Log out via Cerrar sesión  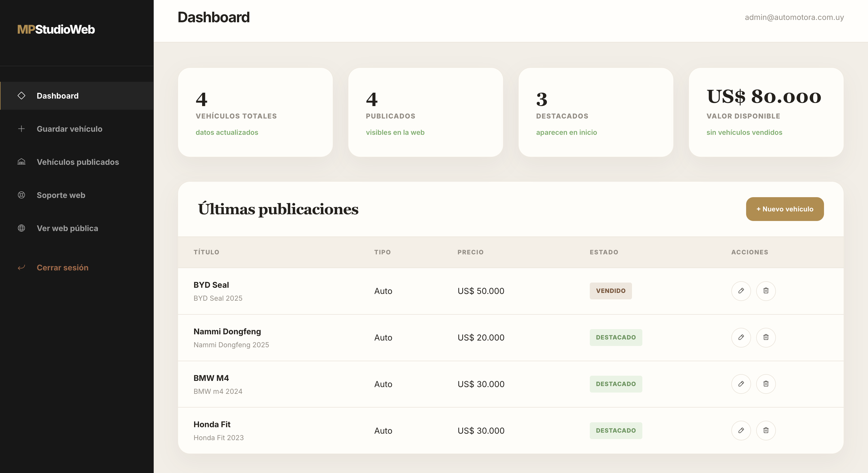pyautogui.click(x=77, y=268)
